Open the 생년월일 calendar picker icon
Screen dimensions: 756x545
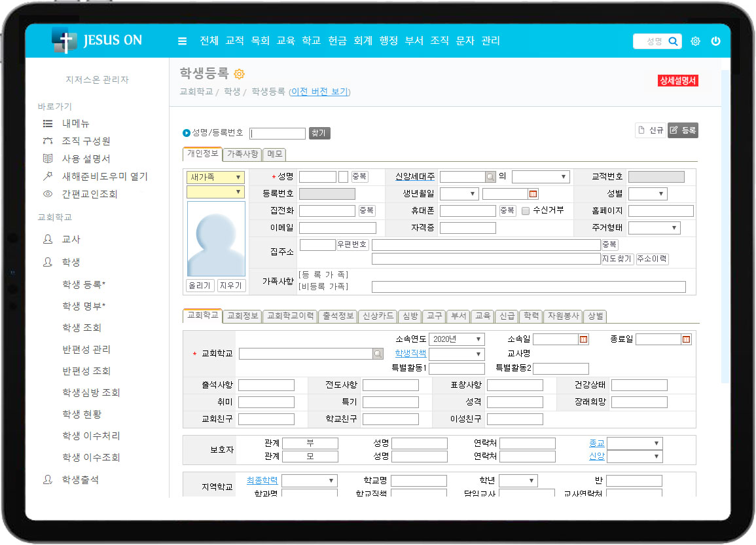533,194
